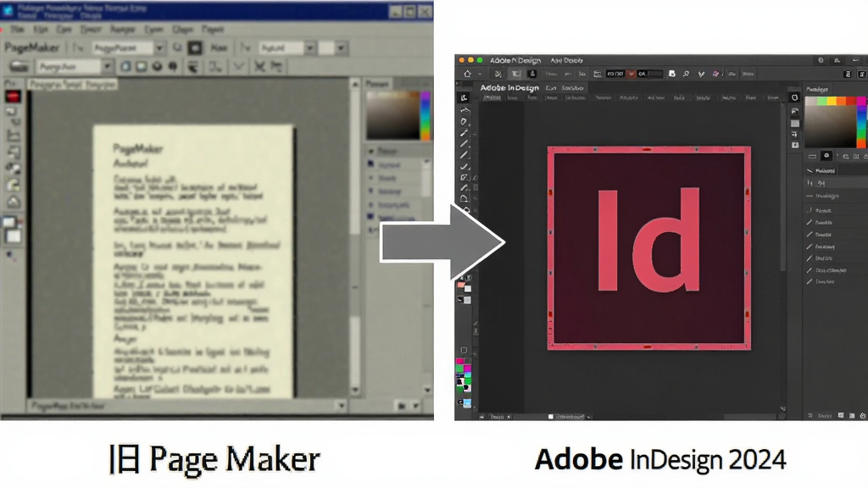Select the document tab above PageMaker's canvas
This screenshot has height=488, width=868.
click(72, 84)
